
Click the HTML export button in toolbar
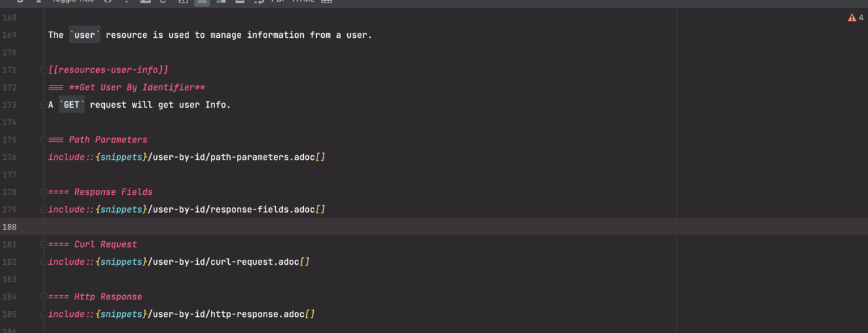[303, 1]
